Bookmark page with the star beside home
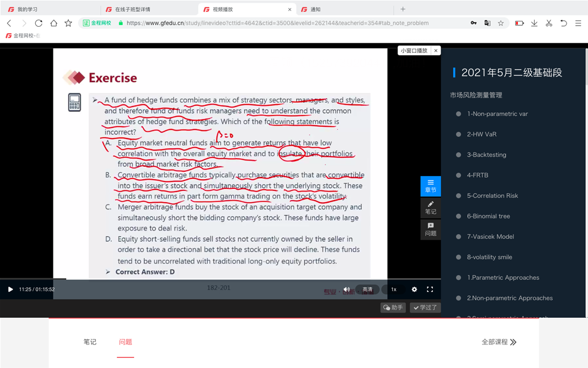 [x=68, y=23]
